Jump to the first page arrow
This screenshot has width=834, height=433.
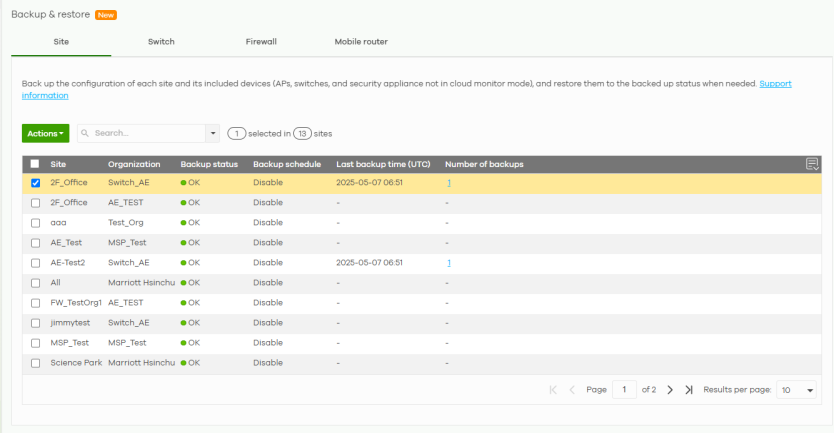click(553, 390)
